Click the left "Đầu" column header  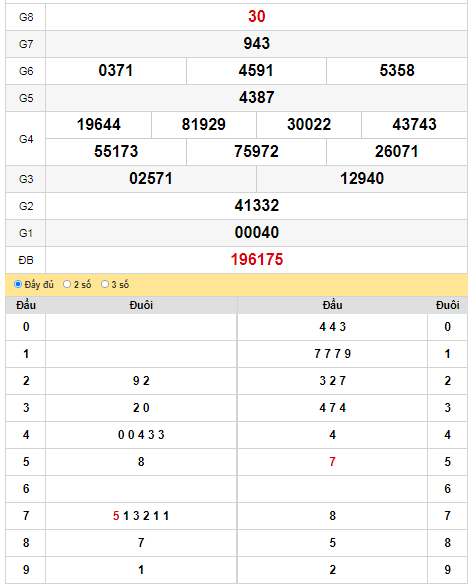[x=26, y=305]
